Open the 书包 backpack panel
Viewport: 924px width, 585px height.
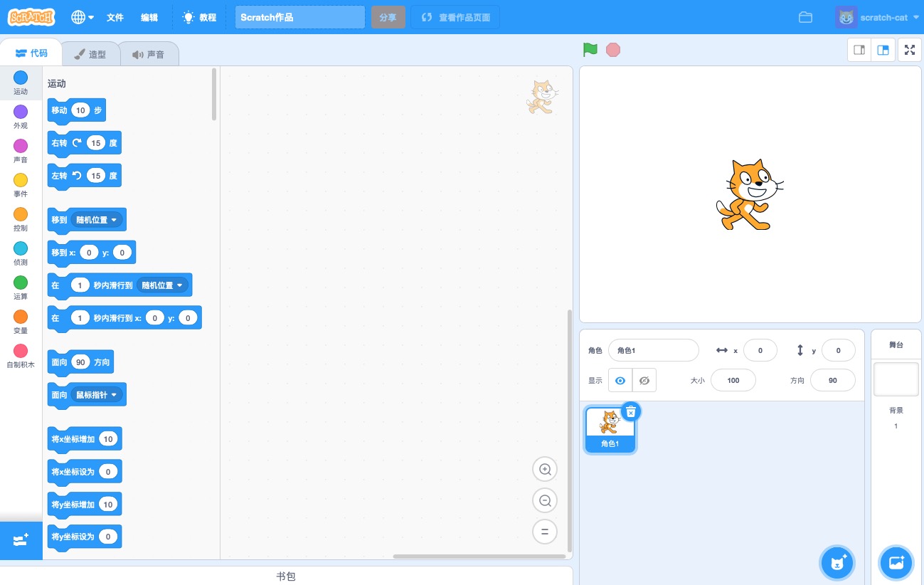point(286,576)
